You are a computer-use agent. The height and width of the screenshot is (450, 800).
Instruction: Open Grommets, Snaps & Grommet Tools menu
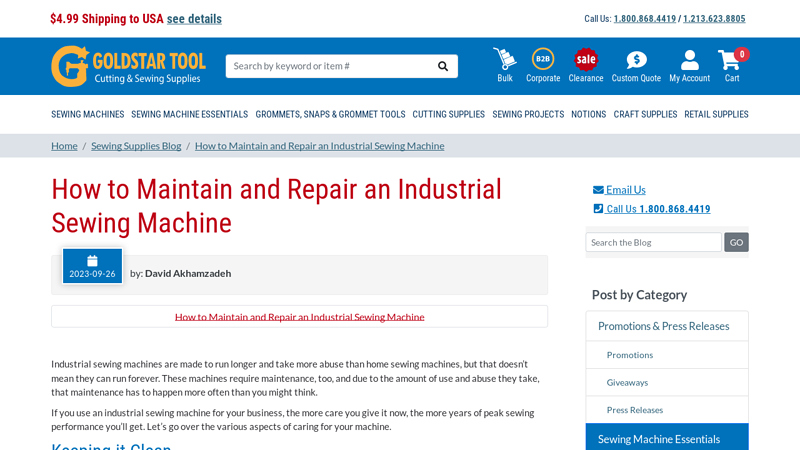pyautogui.click(x=331, y=114)
